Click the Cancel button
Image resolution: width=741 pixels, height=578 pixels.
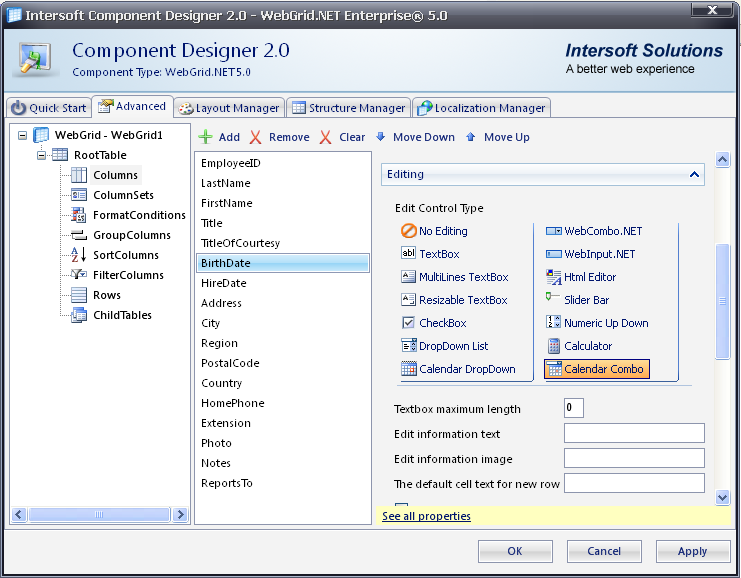(604, 551)
